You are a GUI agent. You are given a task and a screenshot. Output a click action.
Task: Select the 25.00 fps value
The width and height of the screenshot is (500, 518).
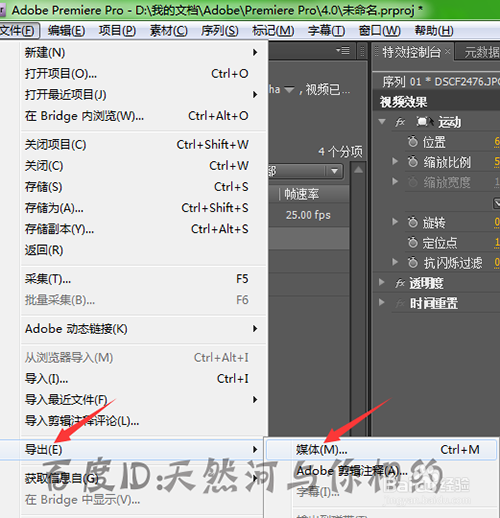308,215
